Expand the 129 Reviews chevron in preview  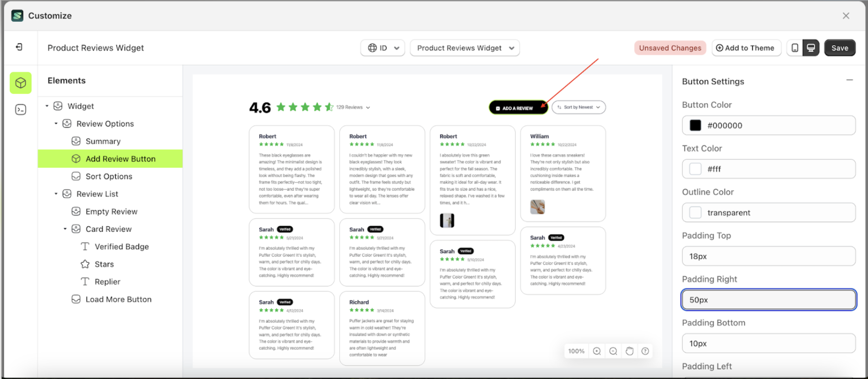[x=368, y=108]
